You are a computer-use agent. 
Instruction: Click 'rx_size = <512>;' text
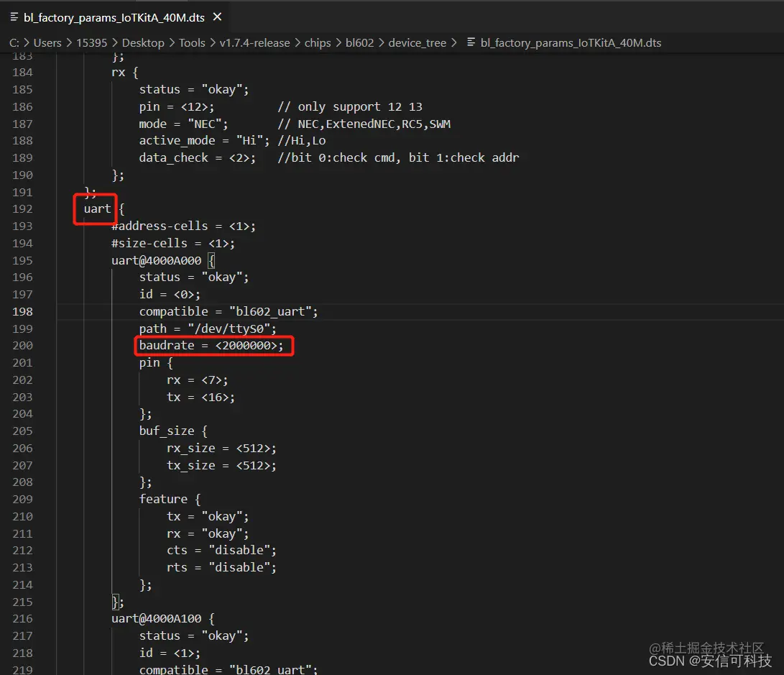point(221,449)
